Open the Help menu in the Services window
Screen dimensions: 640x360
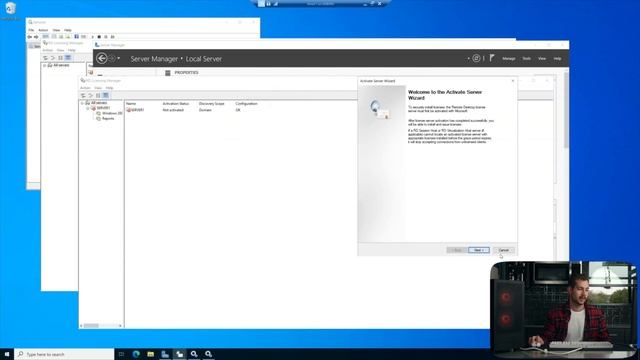(x=68, y=30)
